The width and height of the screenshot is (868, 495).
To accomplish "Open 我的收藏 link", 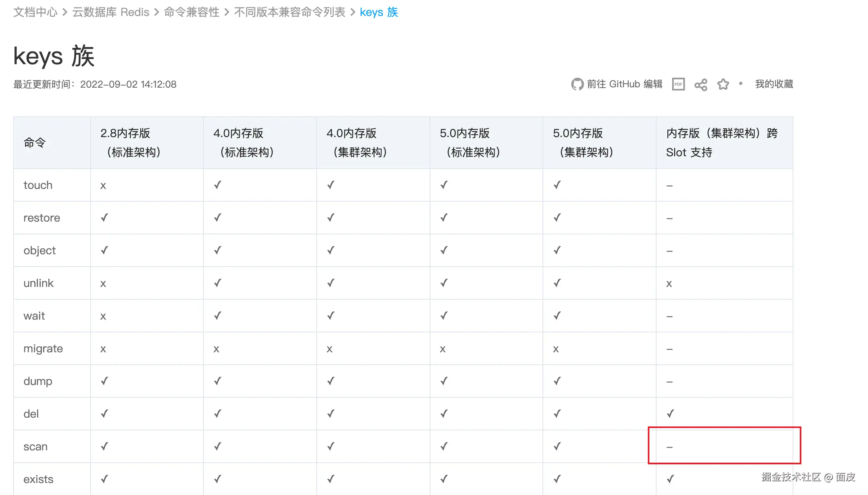I will point(774,84).
